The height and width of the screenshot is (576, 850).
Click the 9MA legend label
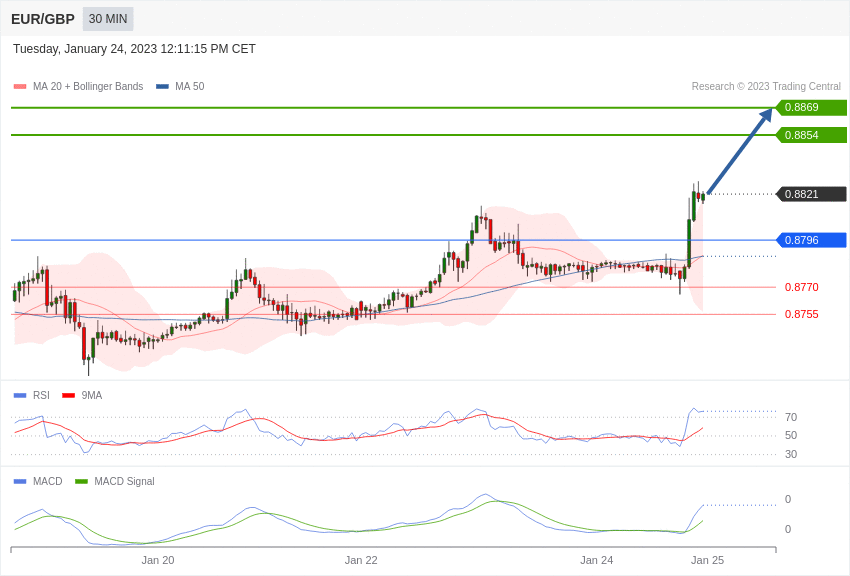pos(92,396)
